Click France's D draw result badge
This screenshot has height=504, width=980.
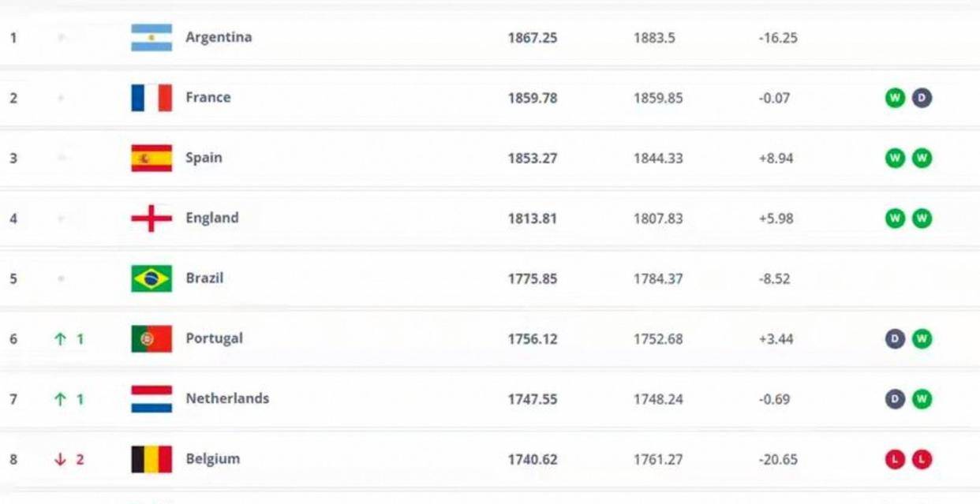[x=922, y=98]
